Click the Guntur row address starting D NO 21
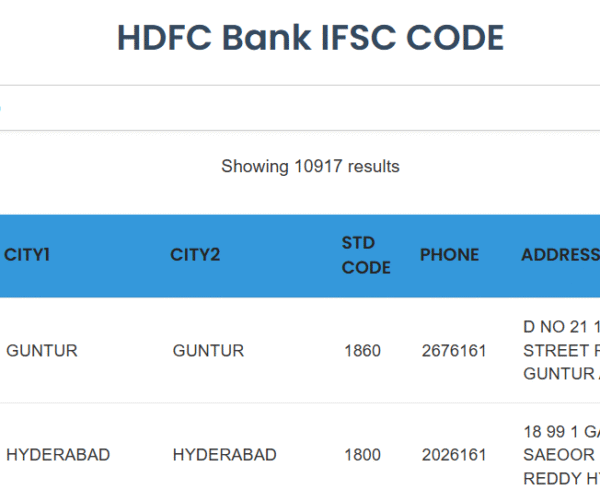The height and width of the screenshot is (501, 600). 561,350
